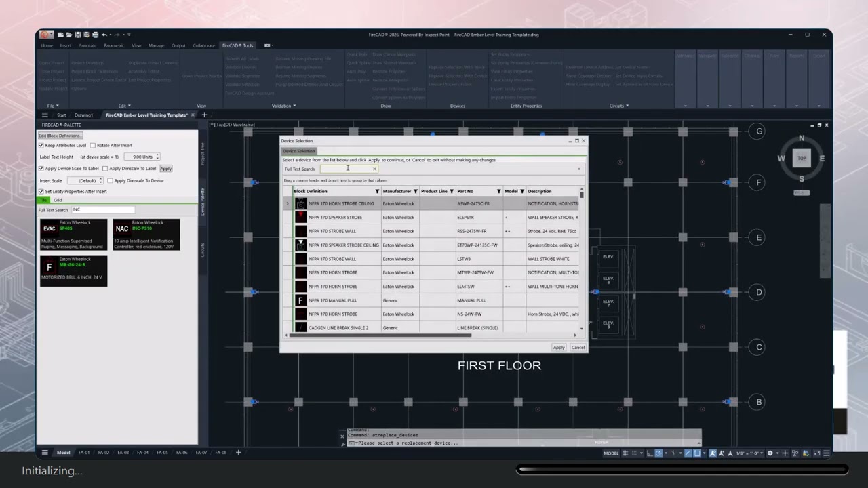The image size is (868, 488).
Task: Toggle the ortho mode icon in status bar
Action: pyautogui.click(x=650, y=453)
